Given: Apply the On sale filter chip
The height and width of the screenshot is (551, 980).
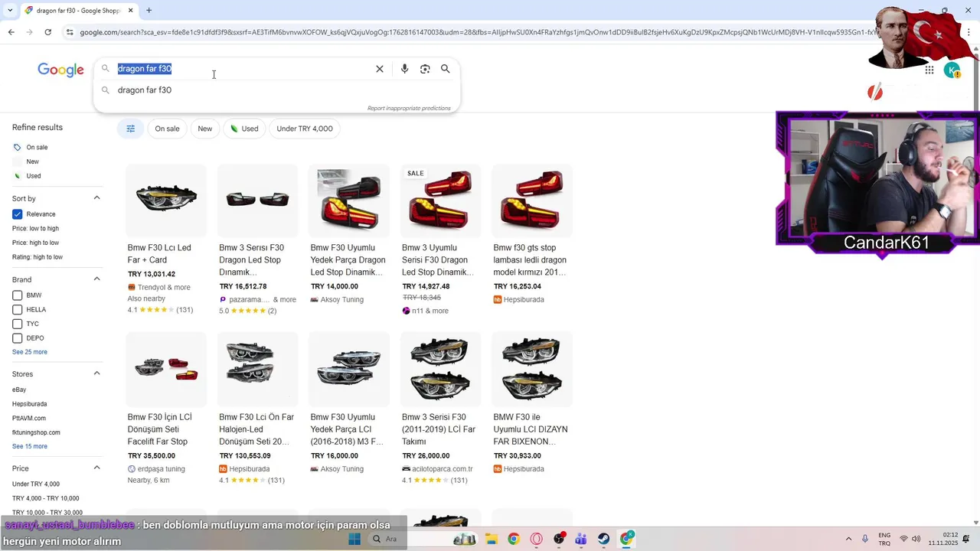Looking at the screenshot, I should point(167,129).
